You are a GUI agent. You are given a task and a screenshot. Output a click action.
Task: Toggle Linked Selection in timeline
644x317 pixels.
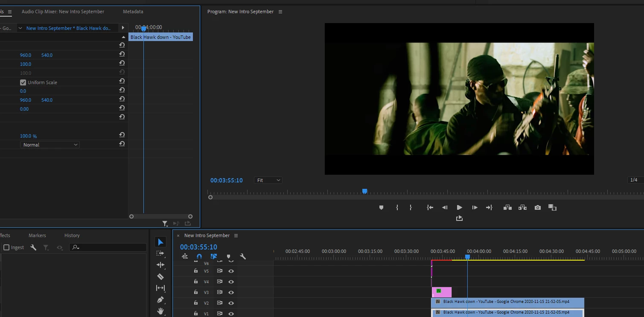tap(214, 257)
